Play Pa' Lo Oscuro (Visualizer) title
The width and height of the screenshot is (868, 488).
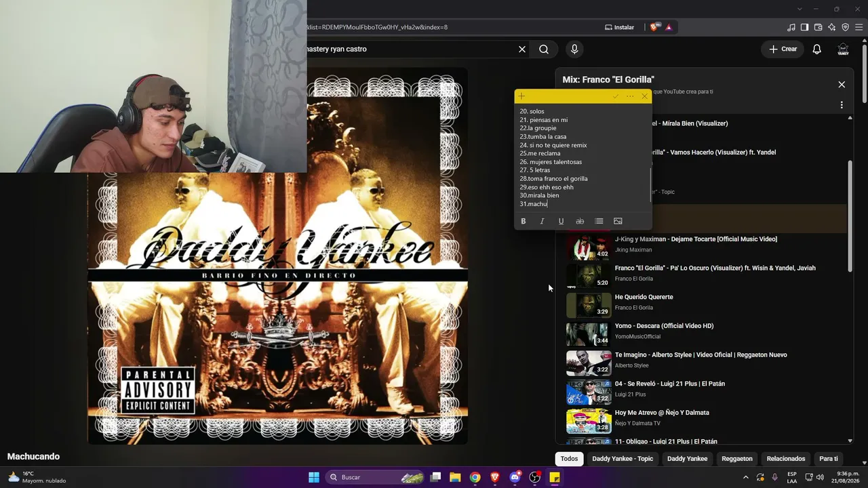coord(715,268)
